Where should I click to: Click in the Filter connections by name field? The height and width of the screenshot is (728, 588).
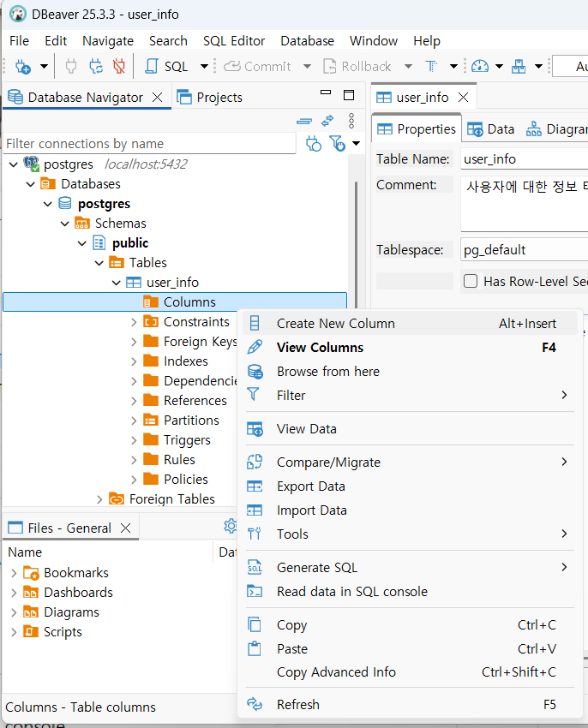pyautogui.click(x=150, y=144)
